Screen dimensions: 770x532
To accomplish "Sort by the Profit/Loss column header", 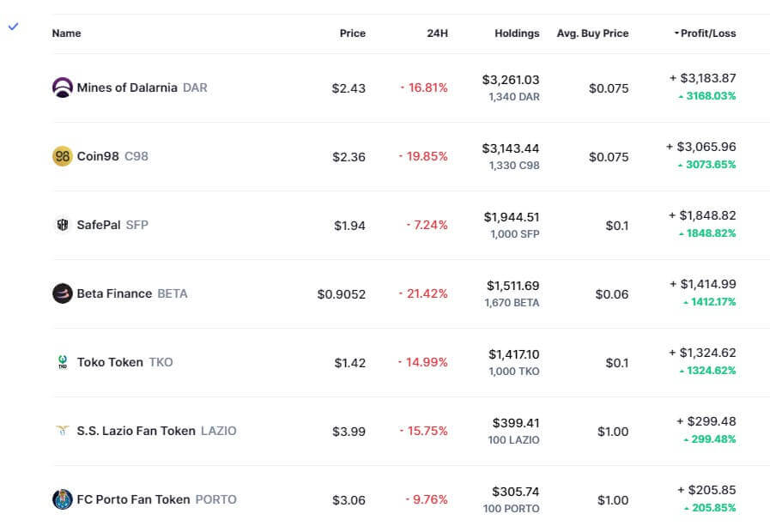I will tap(707, 33).
